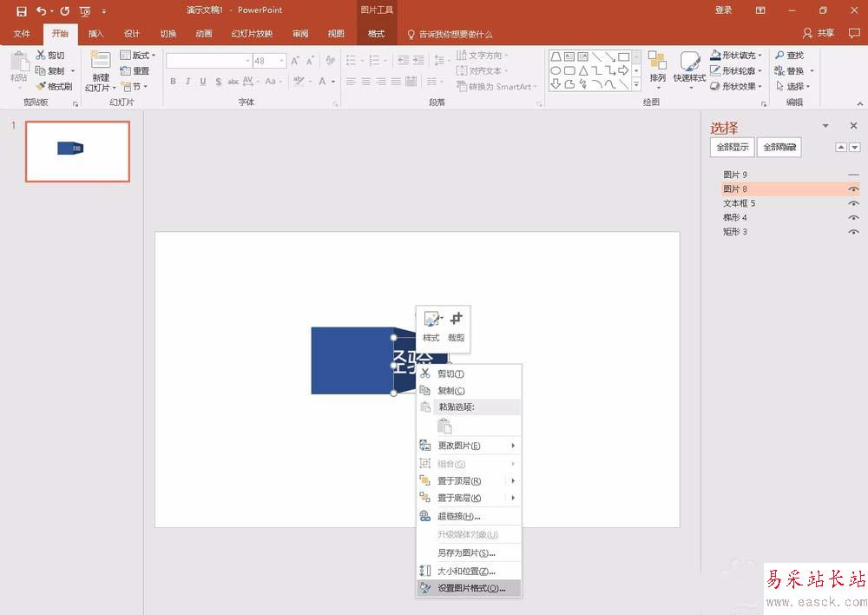This screenshot has width=868, height=615.
Task: Click the Copy (复制) button in the ribbon
Action: coord(50,70)
